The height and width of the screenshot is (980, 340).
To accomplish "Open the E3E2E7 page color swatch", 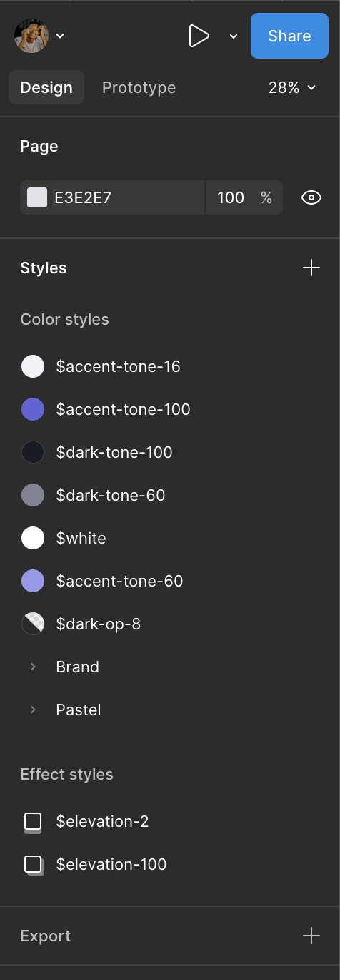I will click(x=37, y=197).
